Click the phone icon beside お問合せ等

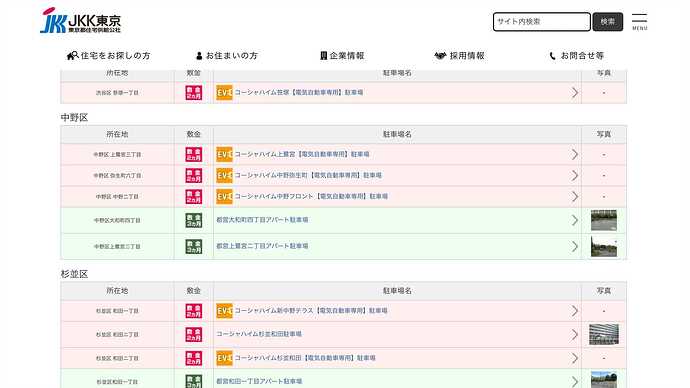pos(552,56)
